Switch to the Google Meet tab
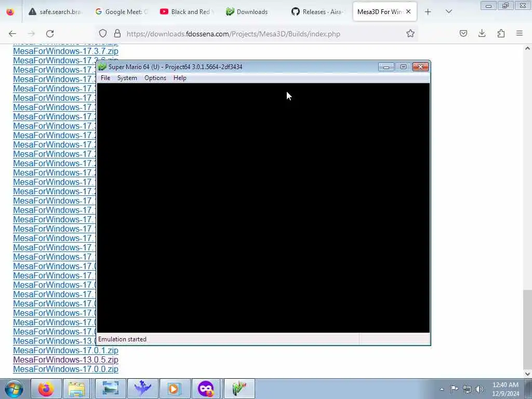This screenshot has width=532, height=399. (x=122, y=12)
